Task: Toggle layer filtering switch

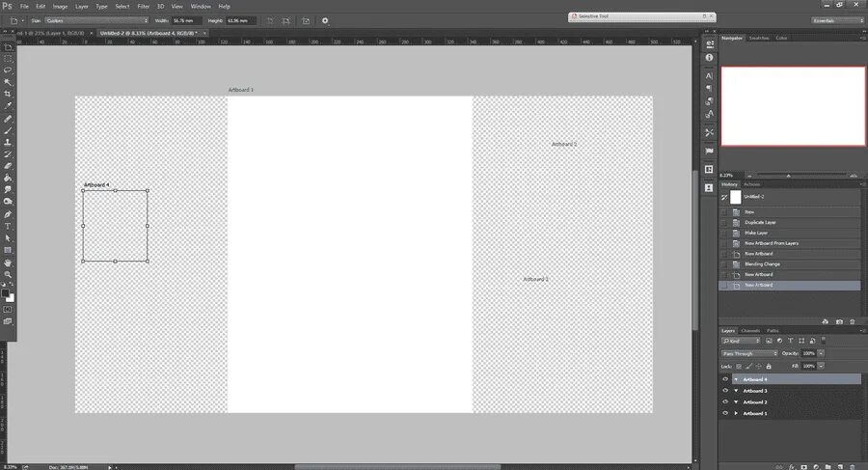Action: click(x=824, y=340)
